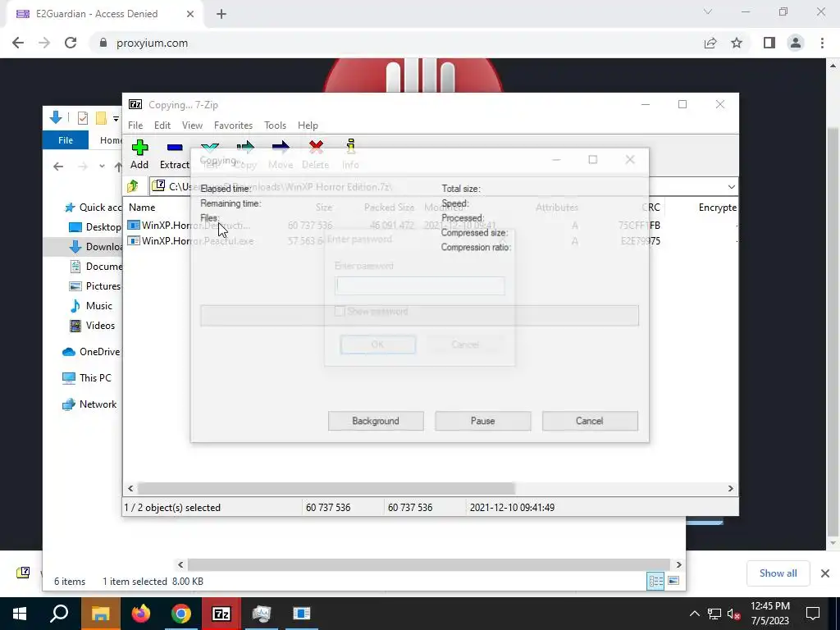Open a new Chrome tab
Image resolution: width=840 pixels, height=630 pixels.
(x=221, y=14)
